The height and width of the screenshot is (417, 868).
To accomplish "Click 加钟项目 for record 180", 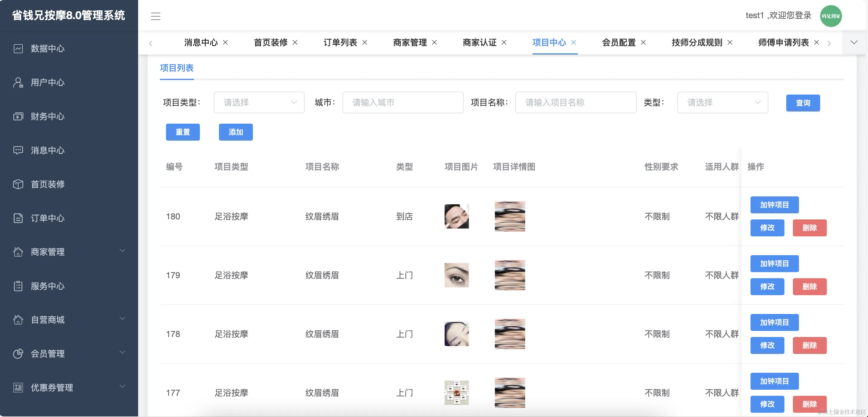I will coord(775,205).
